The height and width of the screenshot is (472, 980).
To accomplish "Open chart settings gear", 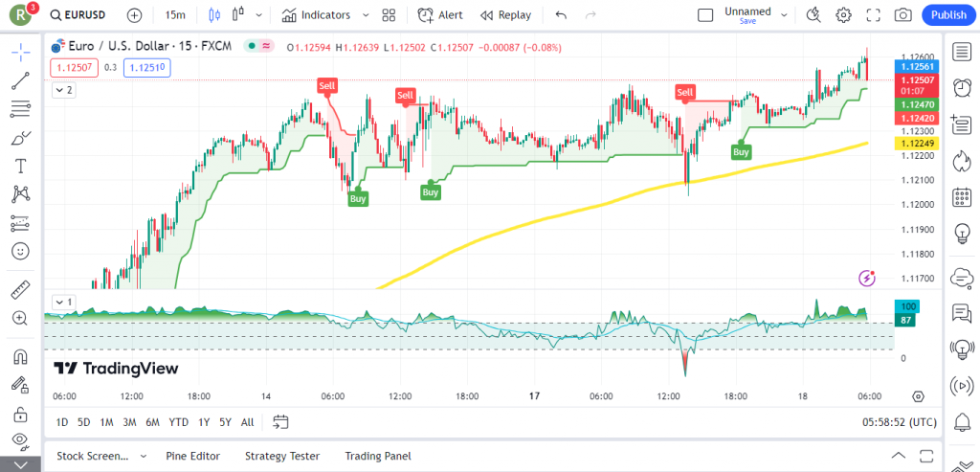I will pyautogui.click(x=844, y=15).
